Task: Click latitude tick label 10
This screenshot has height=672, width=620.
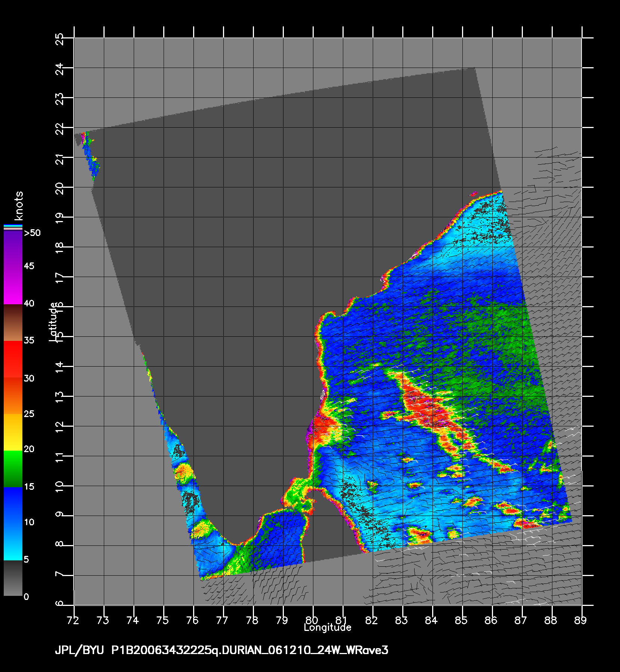Action: 59,486
